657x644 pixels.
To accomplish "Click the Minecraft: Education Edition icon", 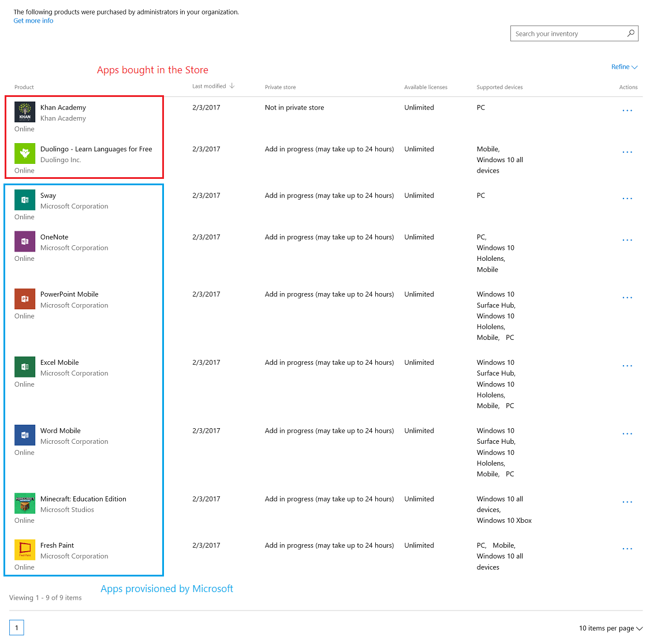I will 25,504.
